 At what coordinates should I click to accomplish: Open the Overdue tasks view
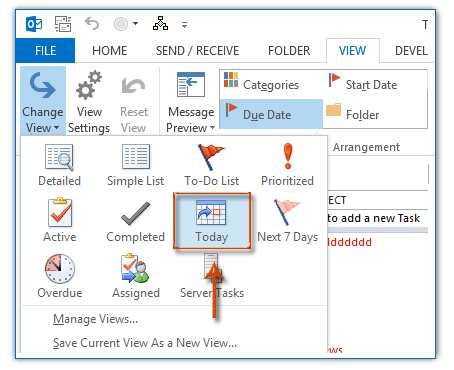[59, 277]
